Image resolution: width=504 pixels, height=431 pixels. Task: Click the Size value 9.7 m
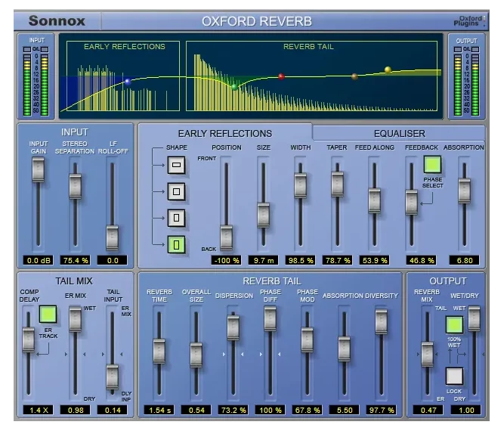(263, 260)
